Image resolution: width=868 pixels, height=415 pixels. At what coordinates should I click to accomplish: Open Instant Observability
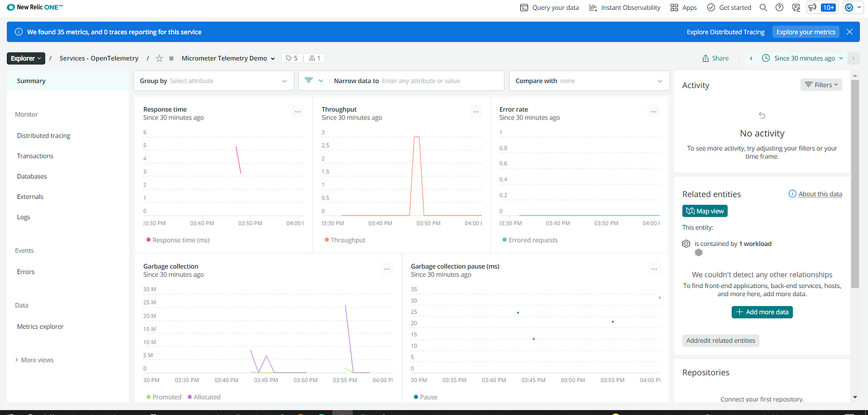625,7
